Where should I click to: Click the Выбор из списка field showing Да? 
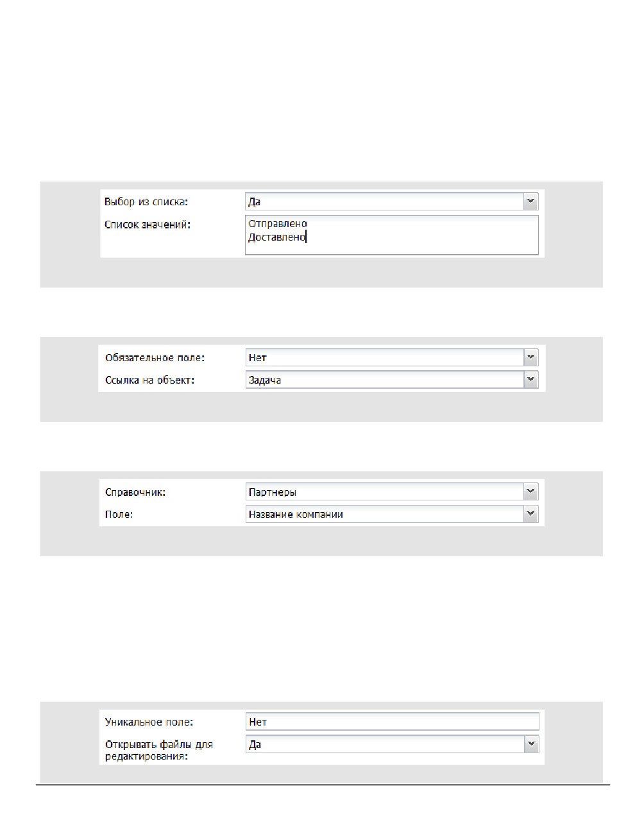[391, 202]
